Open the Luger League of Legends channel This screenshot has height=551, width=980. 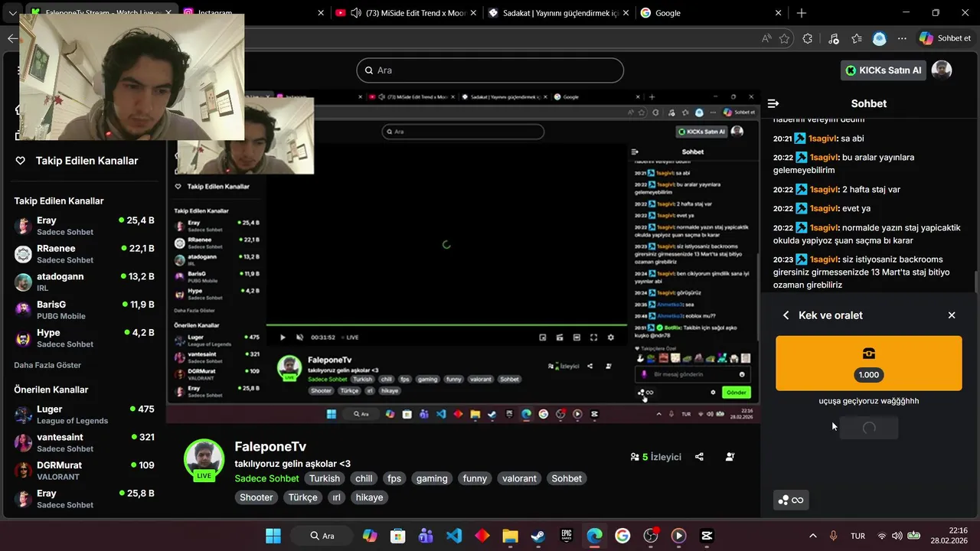84,415
